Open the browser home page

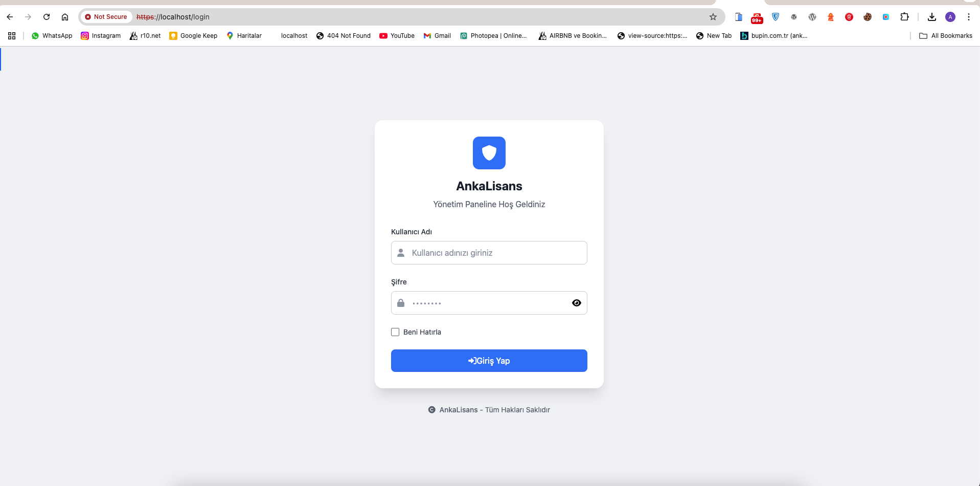pos(65,17)
